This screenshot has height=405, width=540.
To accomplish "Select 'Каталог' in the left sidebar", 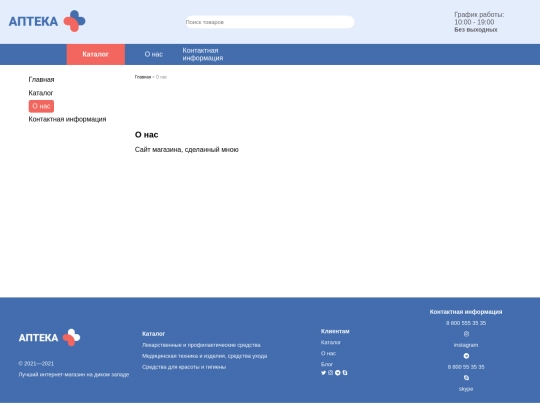I will pos(41,93).
